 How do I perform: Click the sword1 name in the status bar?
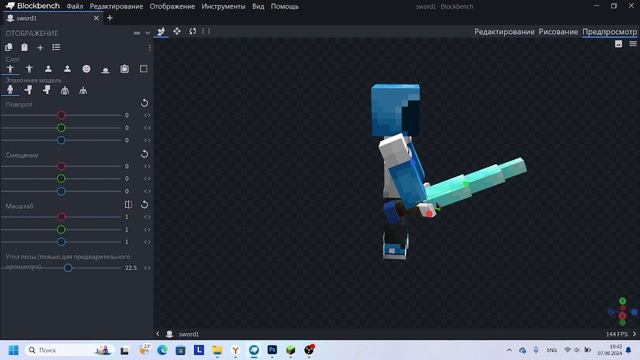tap(189, 334)
